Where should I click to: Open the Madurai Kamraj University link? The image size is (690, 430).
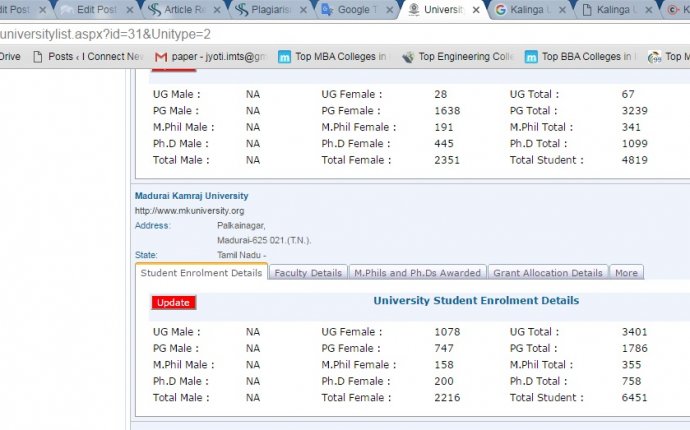191,196
